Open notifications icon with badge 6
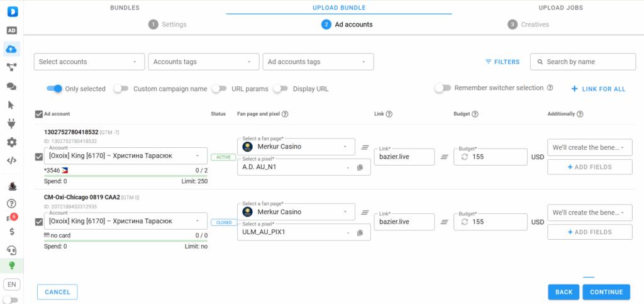The width and height of the screenshot is (644, 304). tap(11, 218)
